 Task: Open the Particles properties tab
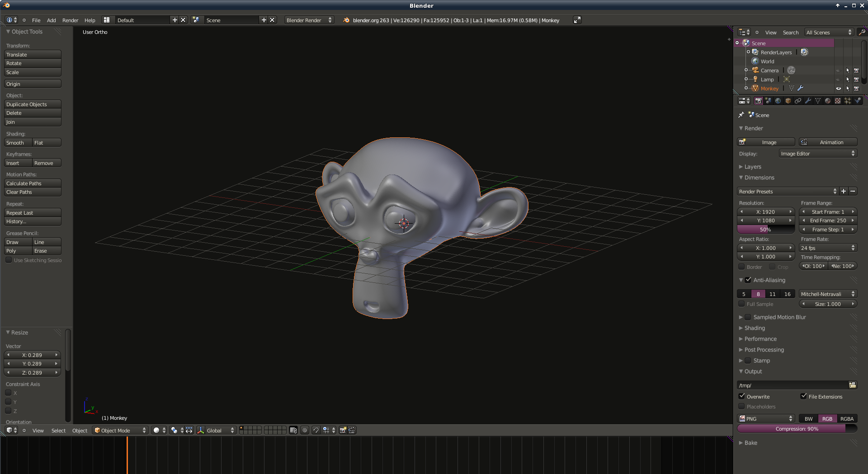click(x=848, y=101)
